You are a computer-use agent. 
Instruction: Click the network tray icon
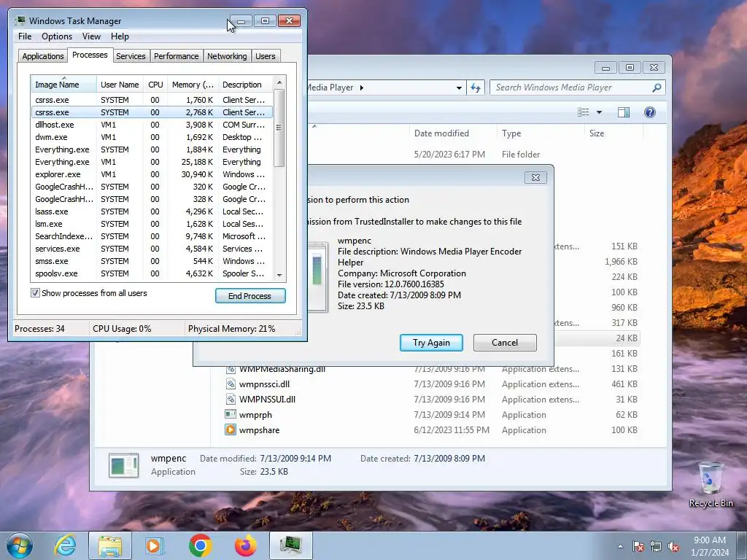pyautogui.click(x=656, y=546)
